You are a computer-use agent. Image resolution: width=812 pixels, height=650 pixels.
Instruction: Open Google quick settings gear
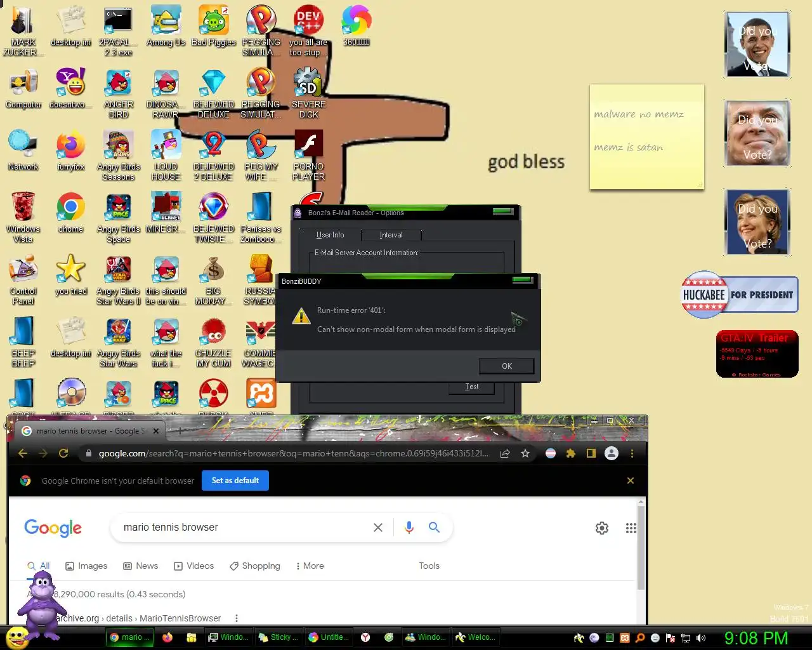point(602,528)
